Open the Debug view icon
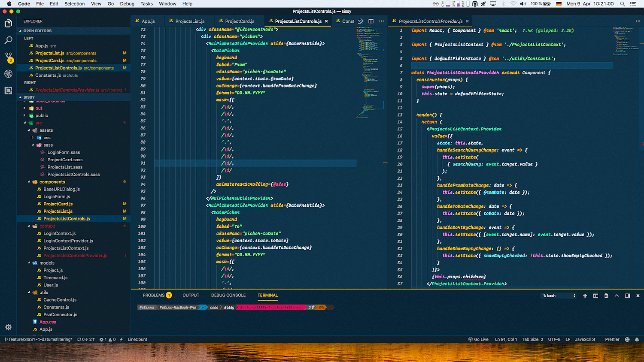644x362 pixels. (8, 74)
